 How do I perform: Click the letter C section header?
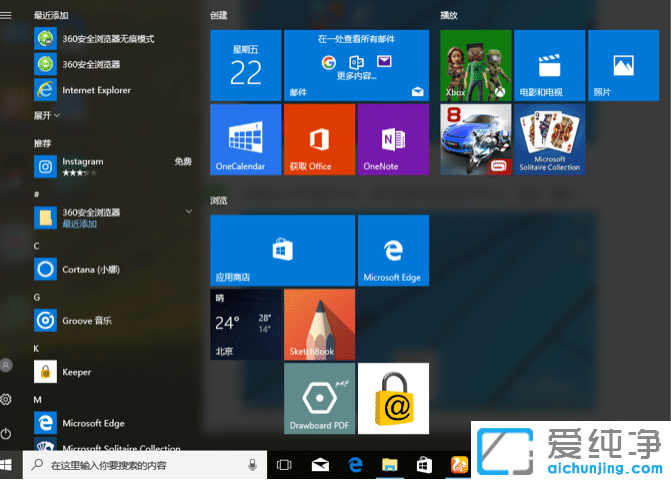(x=36, y=246)
